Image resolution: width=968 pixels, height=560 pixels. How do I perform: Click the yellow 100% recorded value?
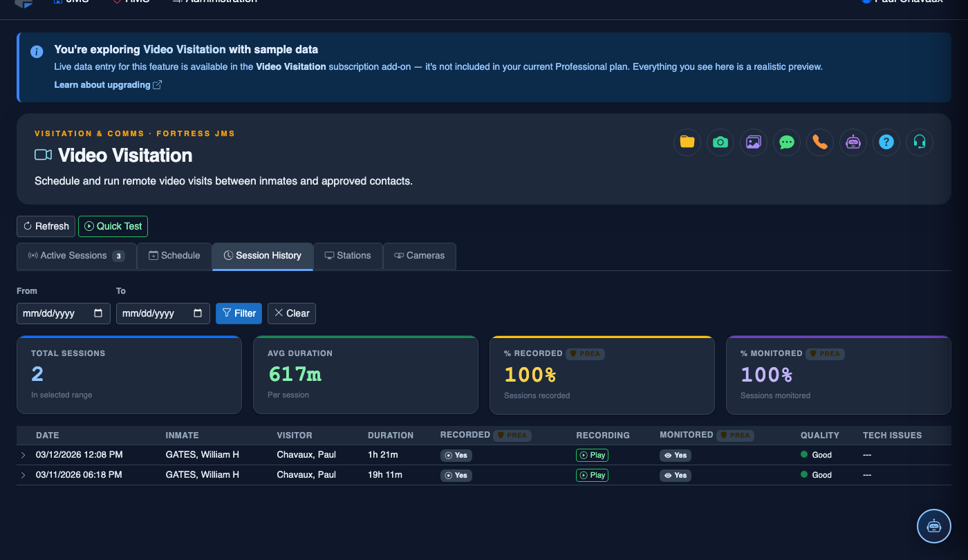(530, 374)
